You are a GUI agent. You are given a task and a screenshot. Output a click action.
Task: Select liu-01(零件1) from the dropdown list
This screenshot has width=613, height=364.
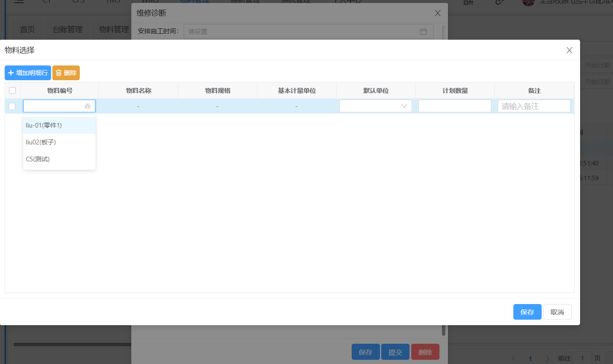point(44,125)
